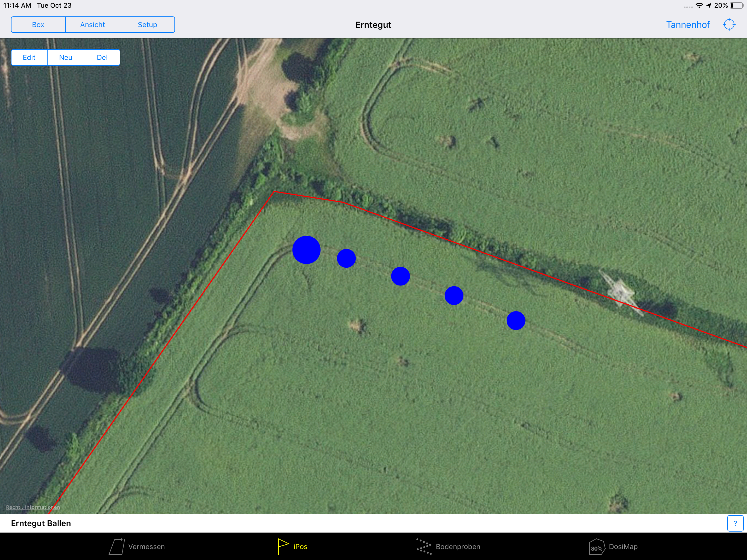The height and width of the screenshot is (560, 747).
Task: Open the Ansicht view menu
Action: 92,25
